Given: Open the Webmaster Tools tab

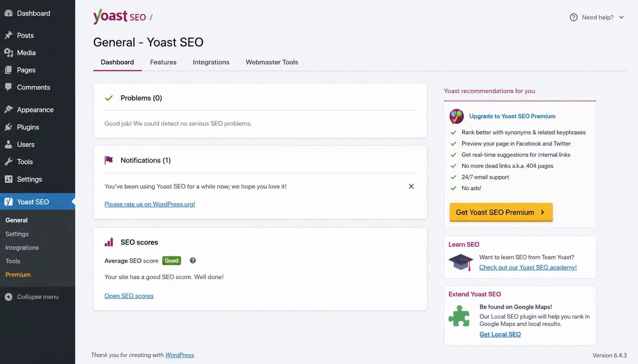Looking at the screenshot, I should pos(272,62).
